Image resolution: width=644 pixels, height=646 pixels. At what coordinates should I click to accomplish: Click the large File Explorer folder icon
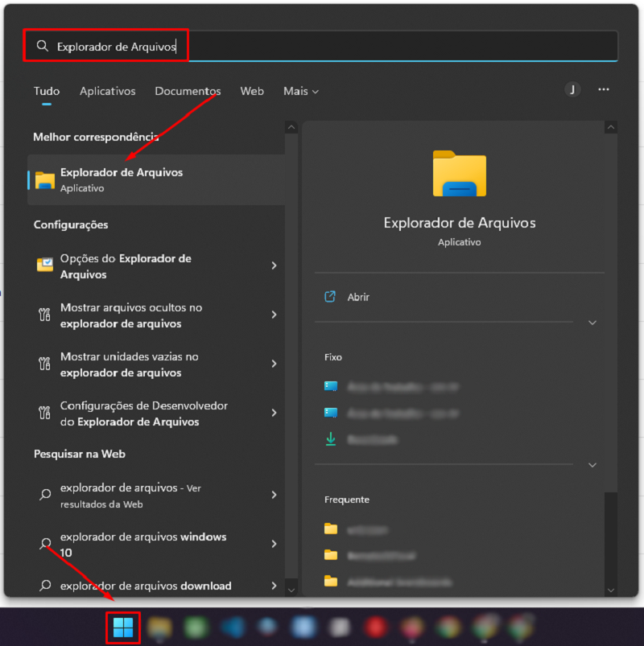[x=460, y=174]
